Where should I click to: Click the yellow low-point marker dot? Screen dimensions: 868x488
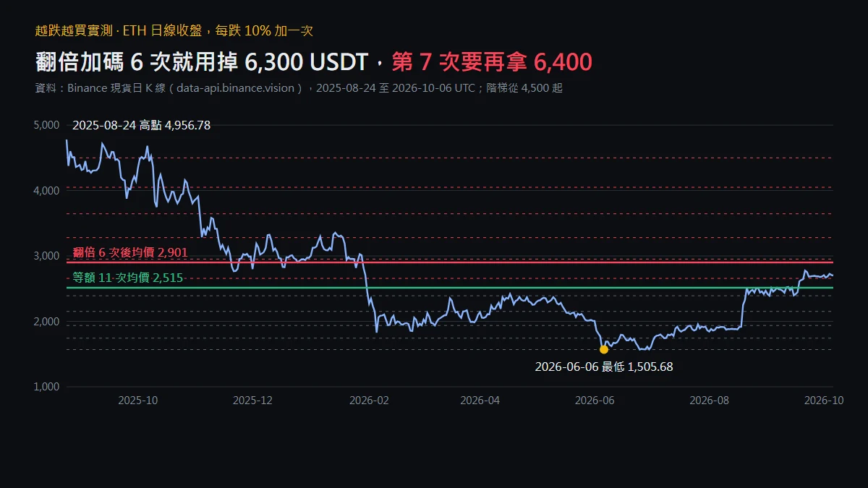coord(604,349)
